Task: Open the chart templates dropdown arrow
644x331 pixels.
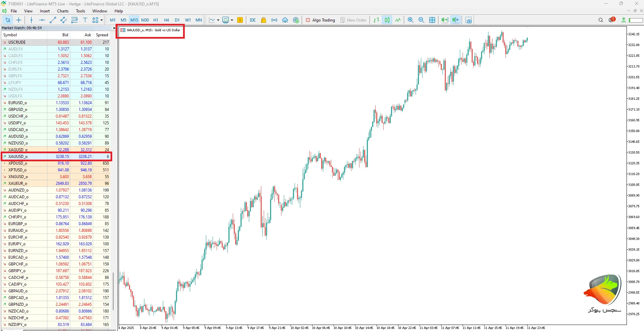Action: 232,20
